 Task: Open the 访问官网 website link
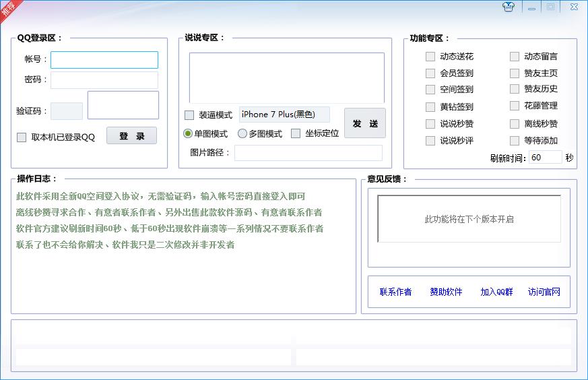[x=544, y=292]
